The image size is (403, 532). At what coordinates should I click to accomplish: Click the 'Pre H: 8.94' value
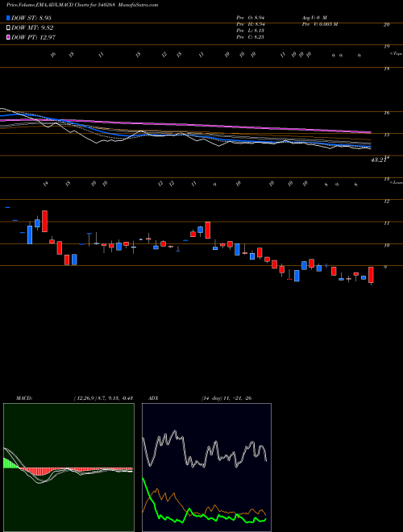pyautogui.click(x=251, y=24)
